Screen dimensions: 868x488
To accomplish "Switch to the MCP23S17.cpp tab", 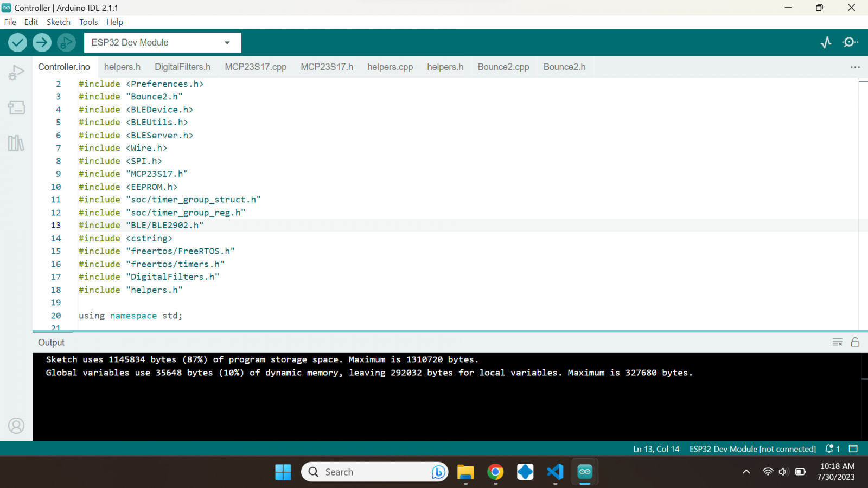I will coord(256,67).
